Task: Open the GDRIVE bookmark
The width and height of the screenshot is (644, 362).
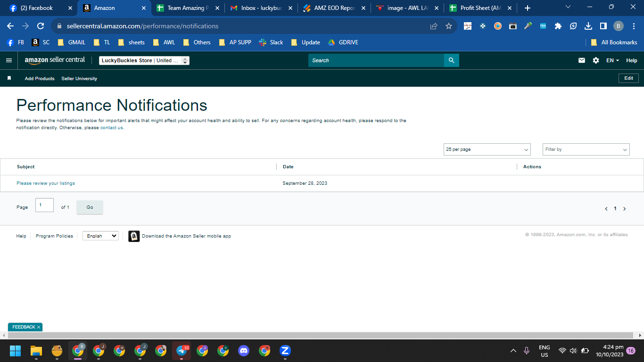Action: click(x=343, y=42)
